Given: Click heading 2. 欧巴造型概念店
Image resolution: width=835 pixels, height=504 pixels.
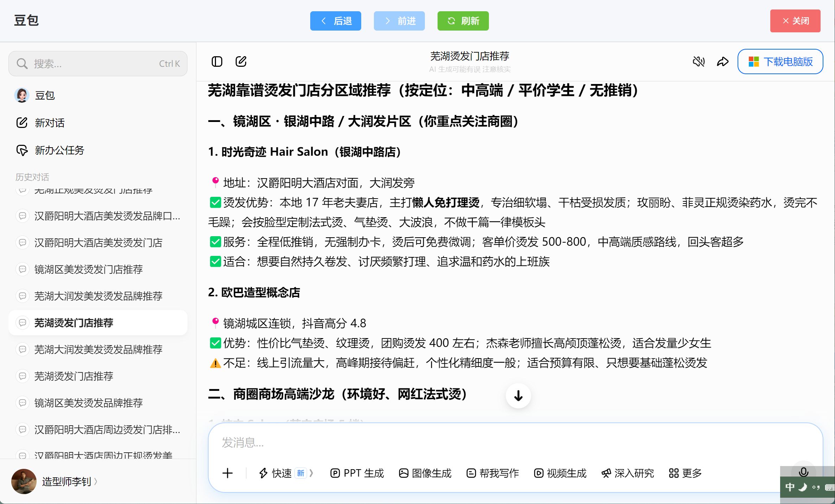Looking at the screenshot, I should tap(254, 292).
